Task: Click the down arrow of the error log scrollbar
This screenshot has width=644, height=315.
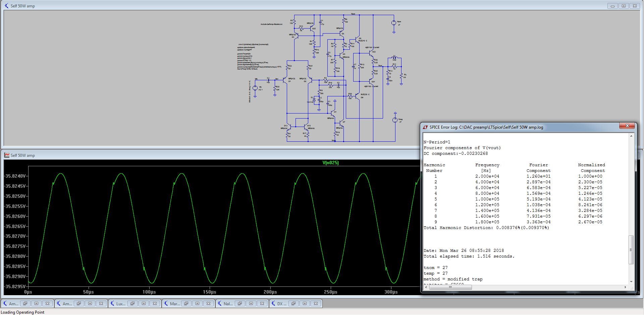Action: tap(631, 282)
